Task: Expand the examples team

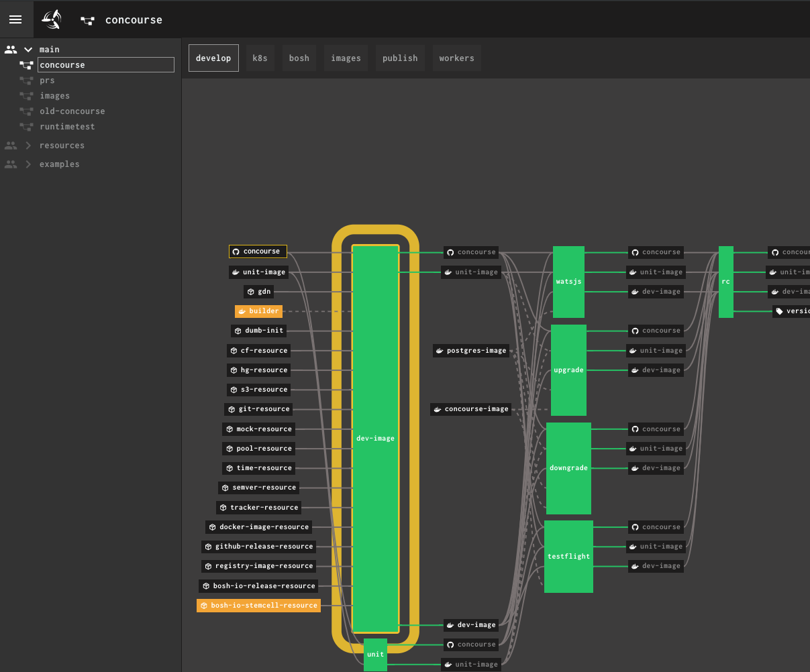Action: (30, 164)
